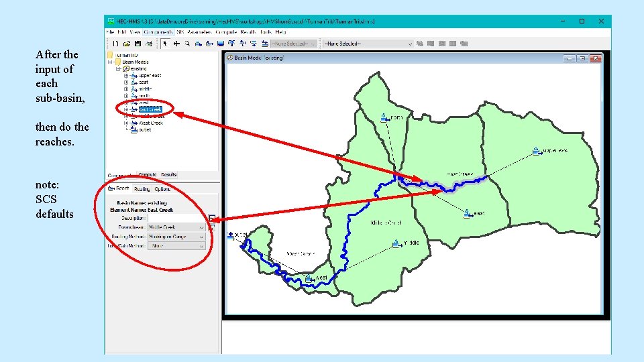This screenshot has height=362, width=644.
Task: Click the print toolbar icon
Action: point(149,44)
